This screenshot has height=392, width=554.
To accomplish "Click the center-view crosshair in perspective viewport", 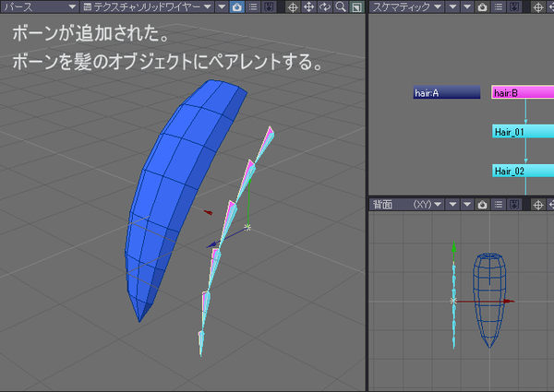I will 293,6.
